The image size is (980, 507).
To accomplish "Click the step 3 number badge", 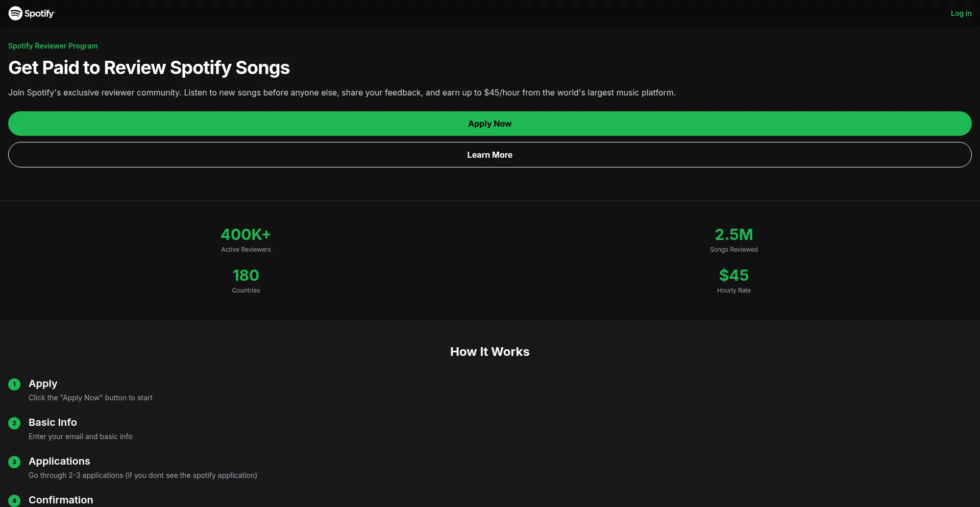I will click(14, 462).
